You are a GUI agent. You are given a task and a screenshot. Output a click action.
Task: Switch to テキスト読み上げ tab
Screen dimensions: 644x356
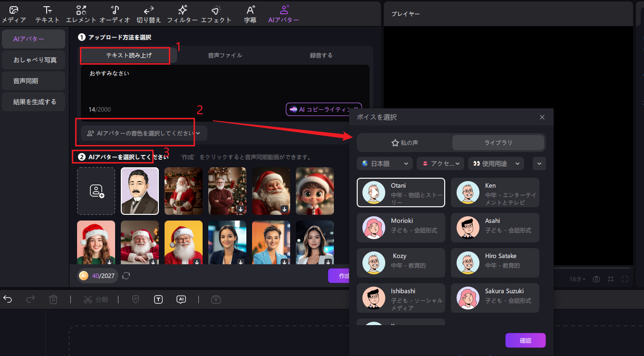coord(129,56)
